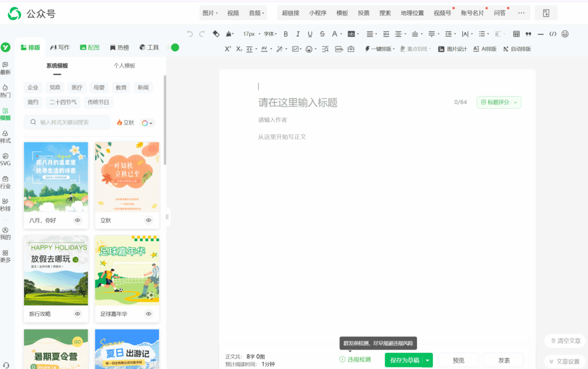
Task: Open the color wheel filter picker
Action: 147,123
